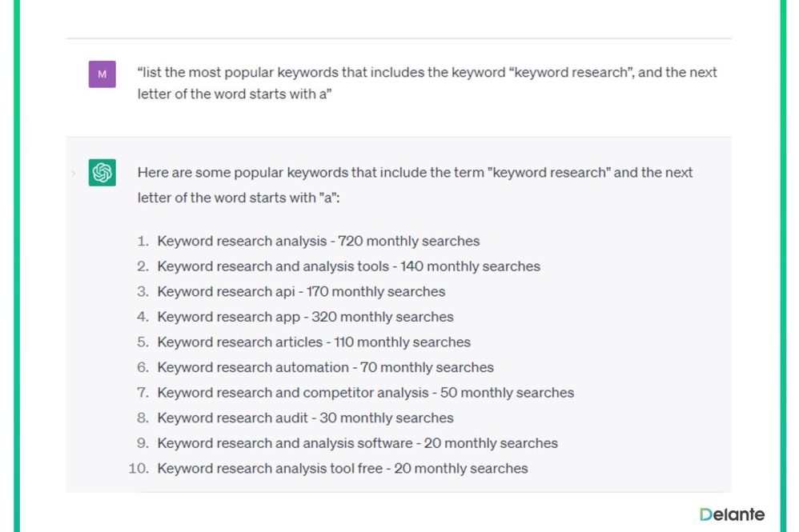
Task: Select the 'Keyword research automation' line
Action: (x=325, y=368)
